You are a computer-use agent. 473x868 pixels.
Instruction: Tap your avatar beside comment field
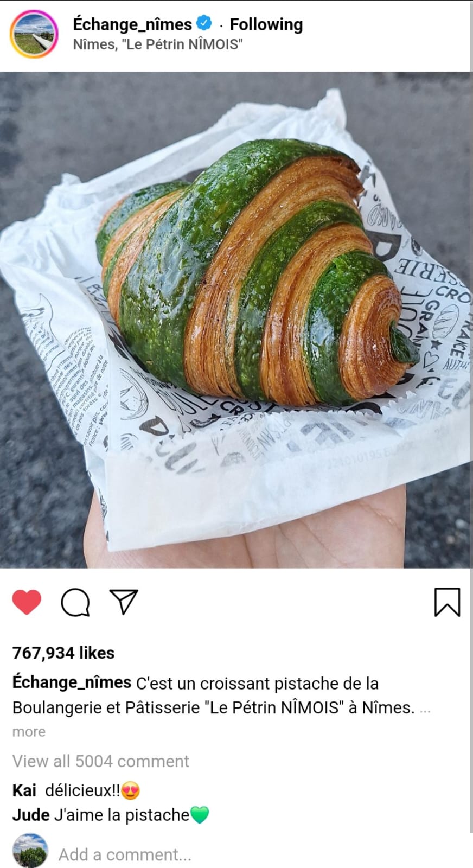(30, 851)
